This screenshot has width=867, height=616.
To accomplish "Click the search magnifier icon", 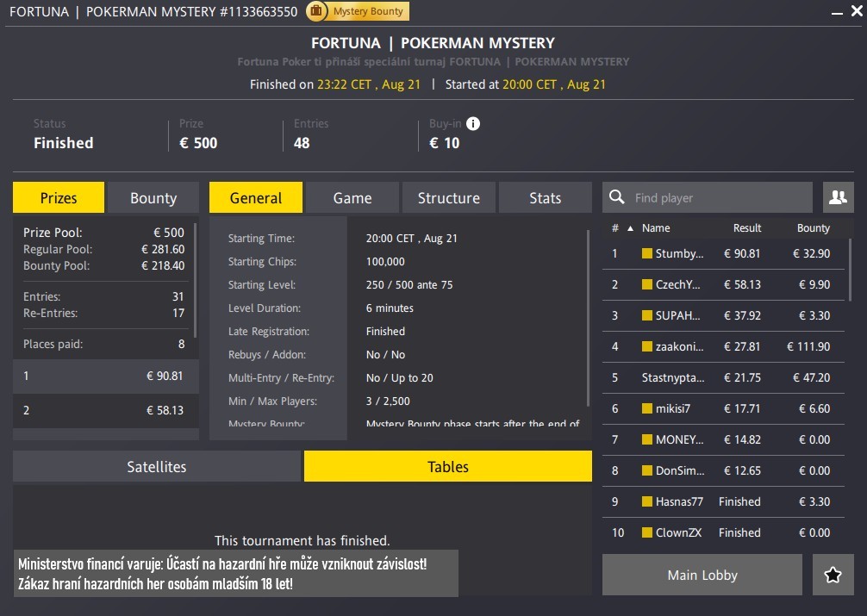I will pyautogui.click(x=617, y=197).
